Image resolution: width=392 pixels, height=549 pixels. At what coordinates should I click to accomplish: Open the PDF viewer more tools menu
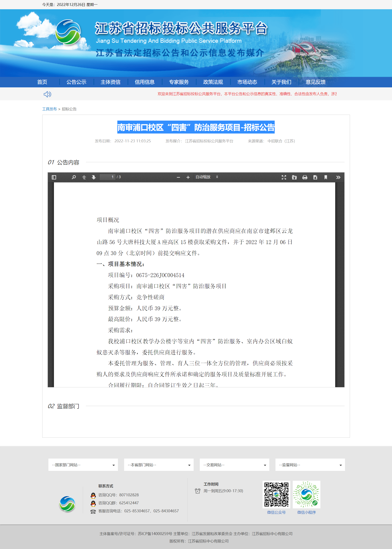click(x=338, y=177)
